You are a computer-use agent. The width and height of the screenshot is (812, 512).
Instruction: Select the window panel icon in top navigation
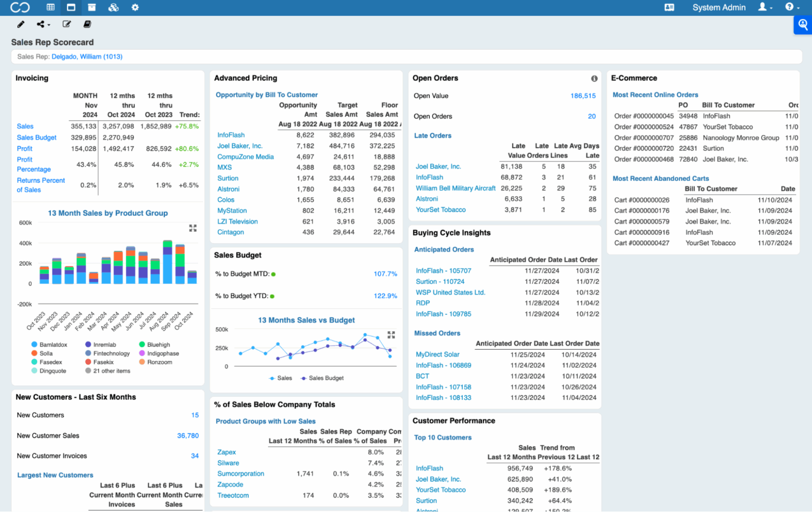(x=71, y=7)
